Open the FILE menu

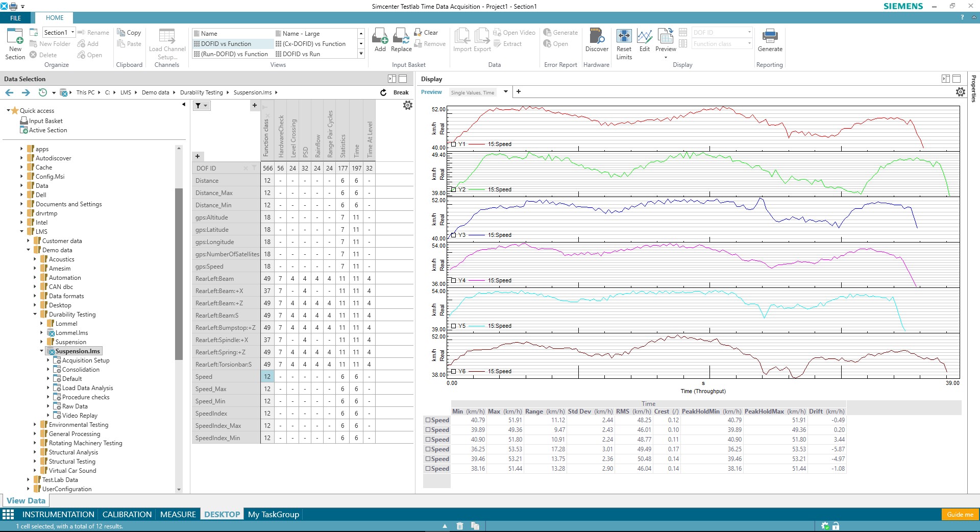click(15, 18)
